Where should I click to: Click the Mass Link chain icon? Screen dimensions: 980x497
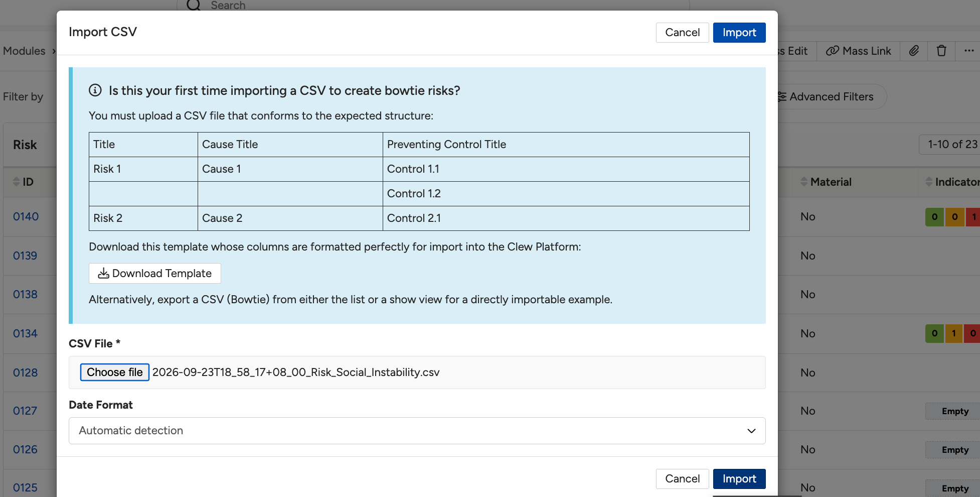coord(832,51)
